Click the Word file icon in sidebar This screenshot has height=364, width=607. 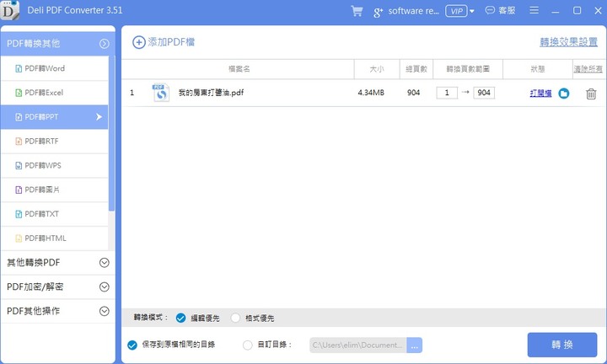tap(19, 69)
